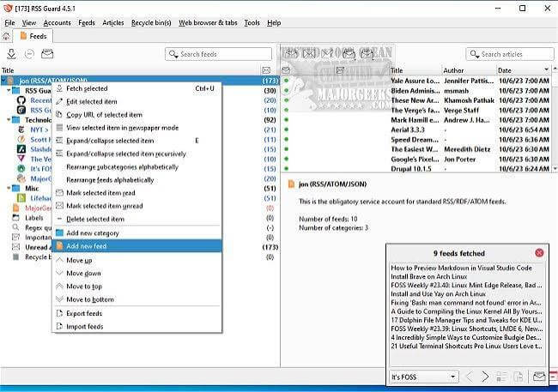Choose Add new feed from context menu

point(137,246)
